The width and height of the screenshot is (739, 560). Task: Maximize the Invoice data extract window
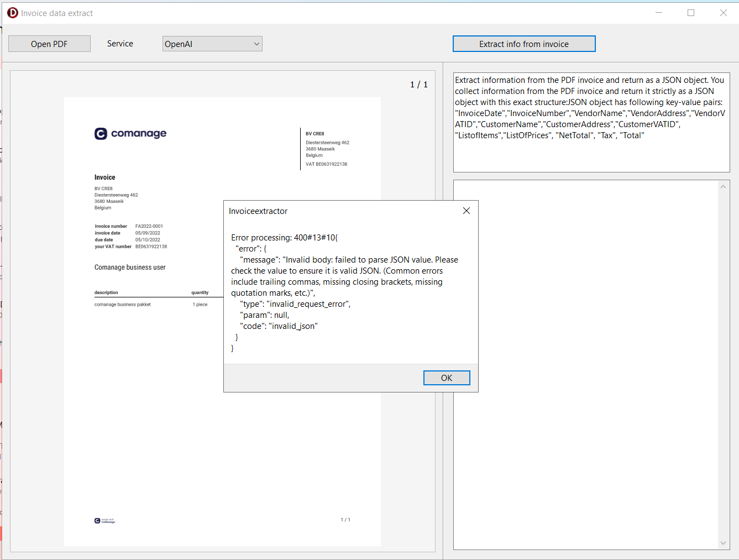click(x=690, y=13)
